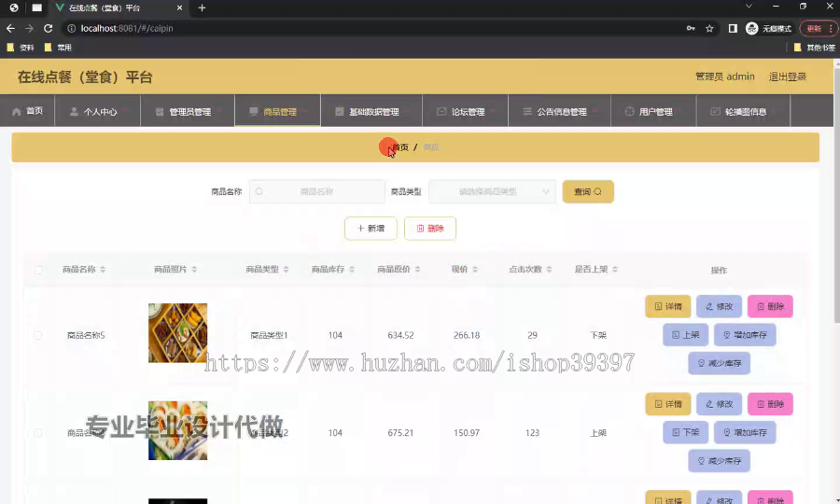Screen dimensions: 840x504
Task: Open the 首页 home menu item
Action: click(27, 111)
